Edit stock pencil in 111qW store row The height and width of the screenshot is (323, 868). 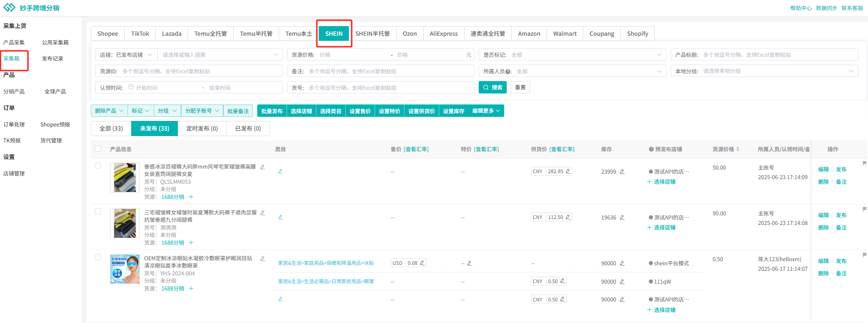622,282
